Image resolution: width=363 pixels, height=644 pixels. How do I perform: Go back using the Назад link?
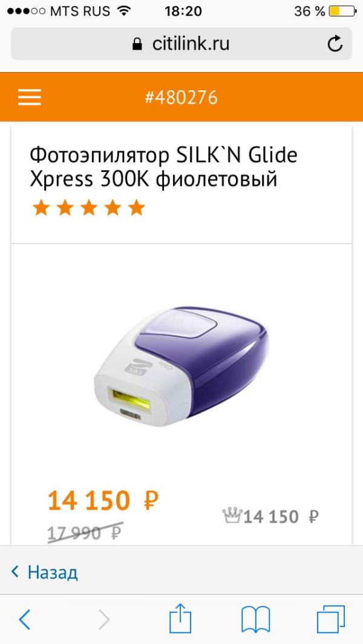[44, 572]
